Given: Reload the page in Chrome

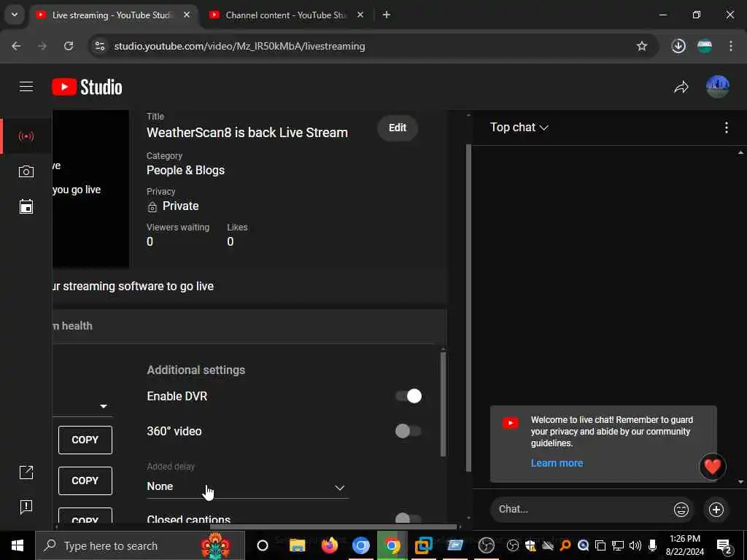Looking at the screenshot, I should [69, 46].
